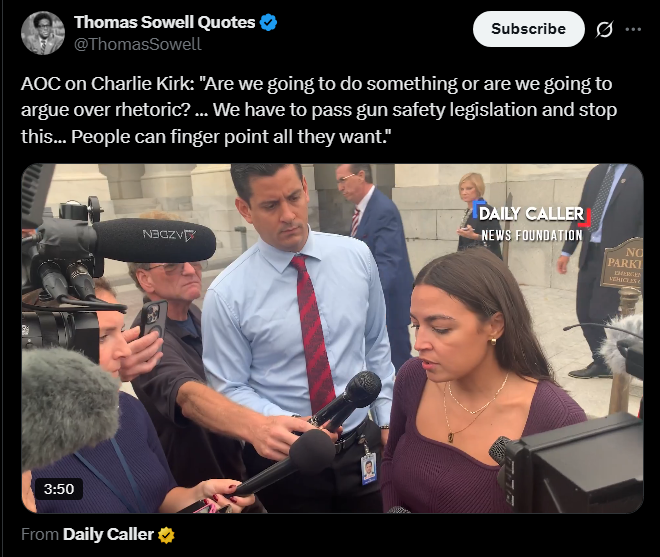Click the shotgun microphone in the video
660x557 pixels.
coord(154,240)
